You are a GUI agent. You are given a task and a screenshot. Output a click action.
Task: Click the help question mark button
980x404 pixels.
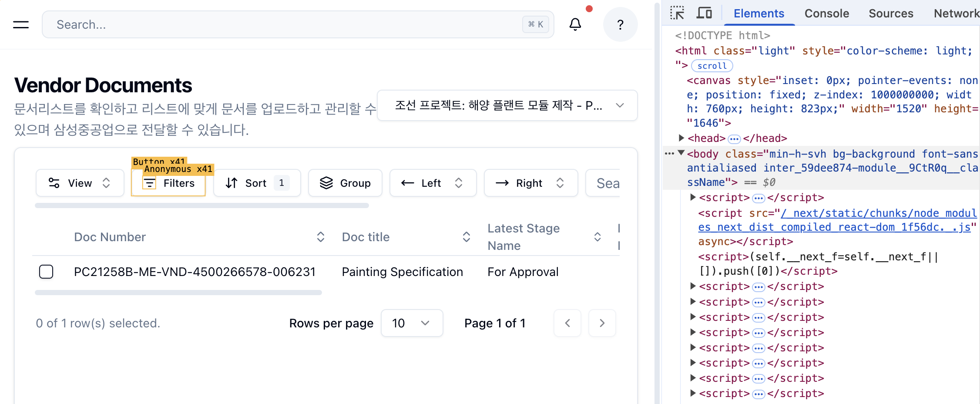pyautogui.click(x=620, y=24)
